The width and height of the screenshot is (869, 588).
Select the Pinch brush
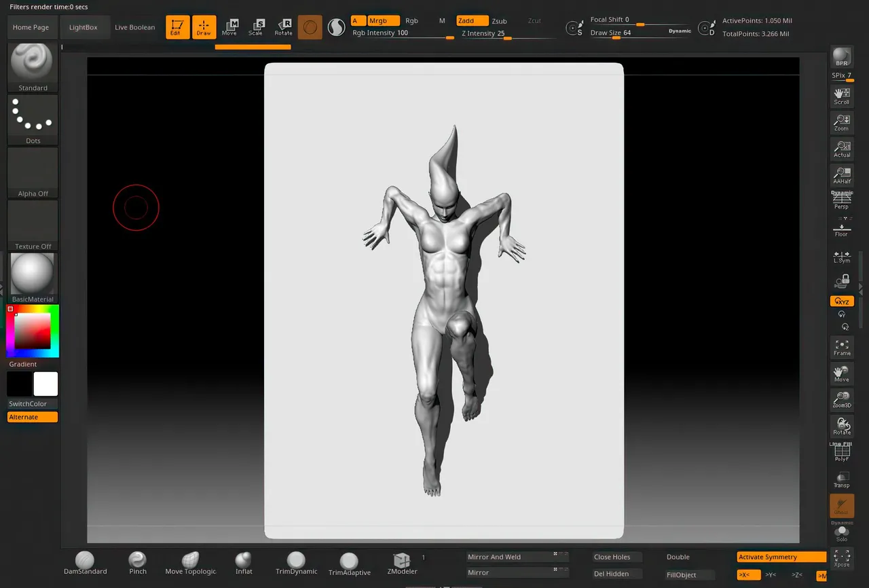[x=138, y=563]
